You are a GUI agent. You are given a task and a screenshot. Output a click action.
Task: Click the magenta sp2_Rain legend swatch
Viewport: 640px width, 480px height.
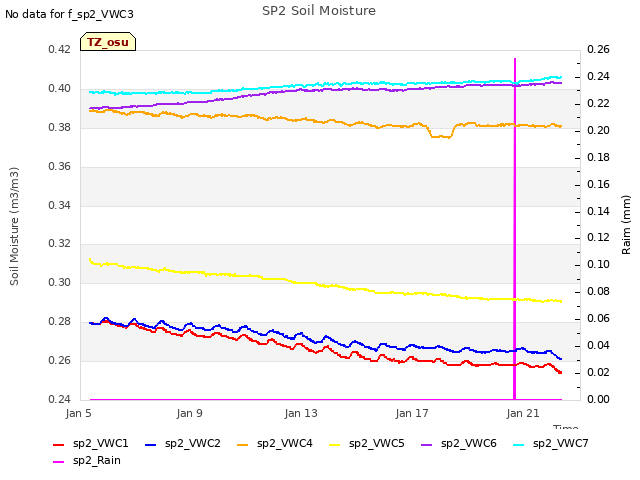59,462
